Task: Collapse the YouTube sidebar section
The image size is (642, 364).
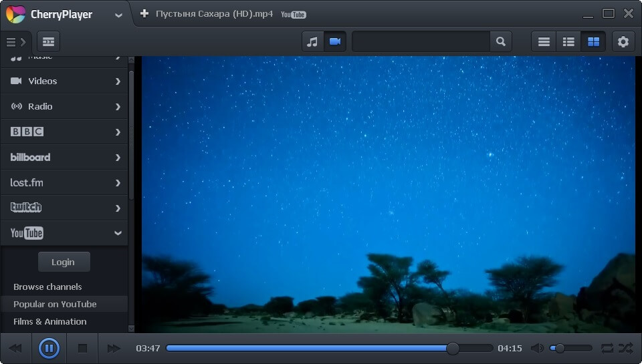Action: pyautogui.click(x=118, y=233)
